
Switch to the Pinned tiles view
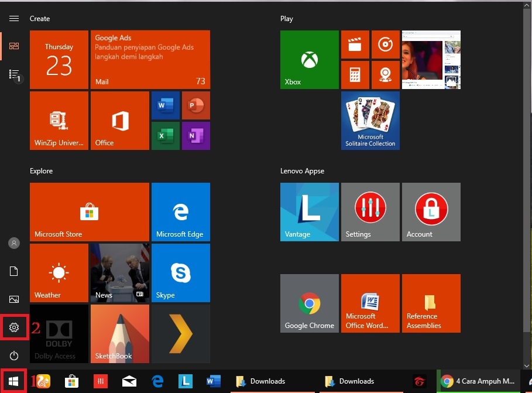[15, 46]
